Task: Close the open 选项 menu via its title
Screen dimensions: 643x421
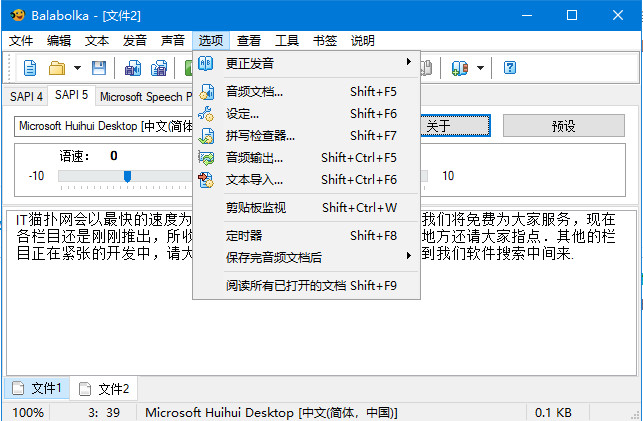Action: click(x=211, y=41)
